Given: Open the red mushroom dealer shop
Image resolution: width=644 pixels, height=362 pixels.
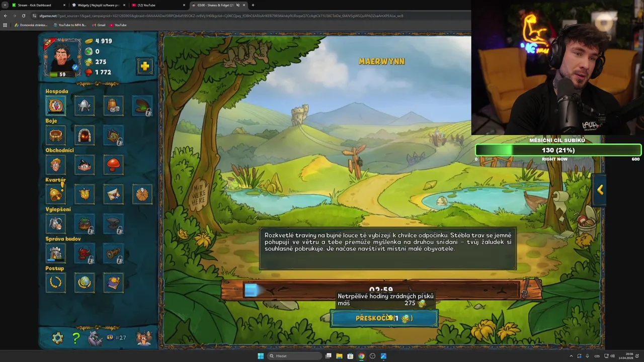Looking at the screenshot, I should point(113,165).
